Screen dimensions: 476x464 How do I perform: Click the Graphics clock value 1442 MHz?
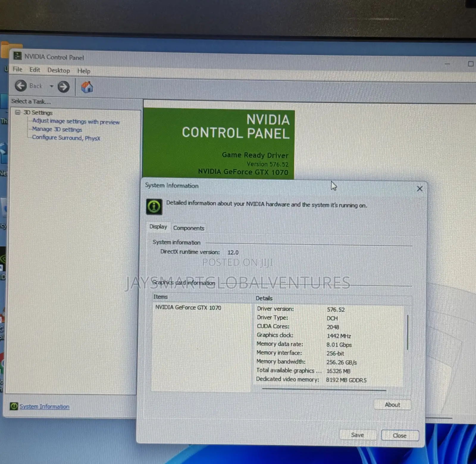coord(339,336)
